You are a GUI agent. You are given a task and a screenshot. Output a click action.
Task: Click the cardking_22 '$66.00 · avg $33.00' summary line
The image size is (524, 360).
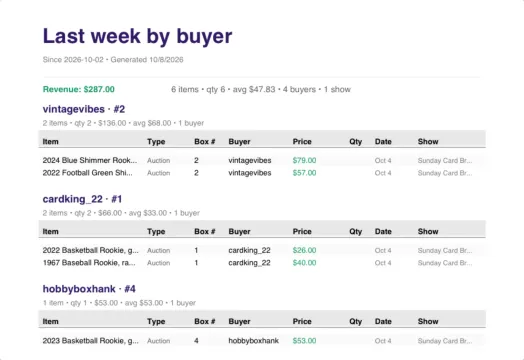click(121, 213)
